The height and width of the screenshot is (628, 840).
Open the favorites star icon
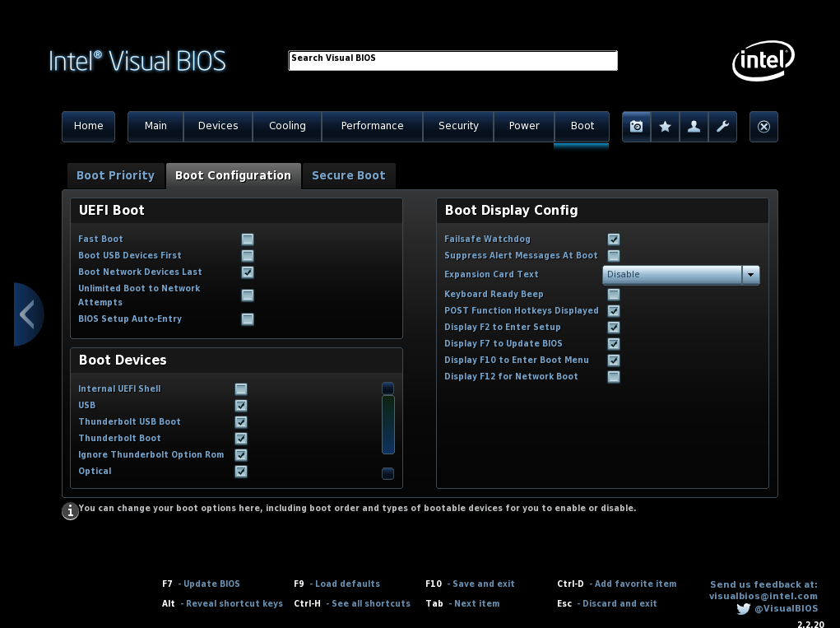(x=665, y=127)
